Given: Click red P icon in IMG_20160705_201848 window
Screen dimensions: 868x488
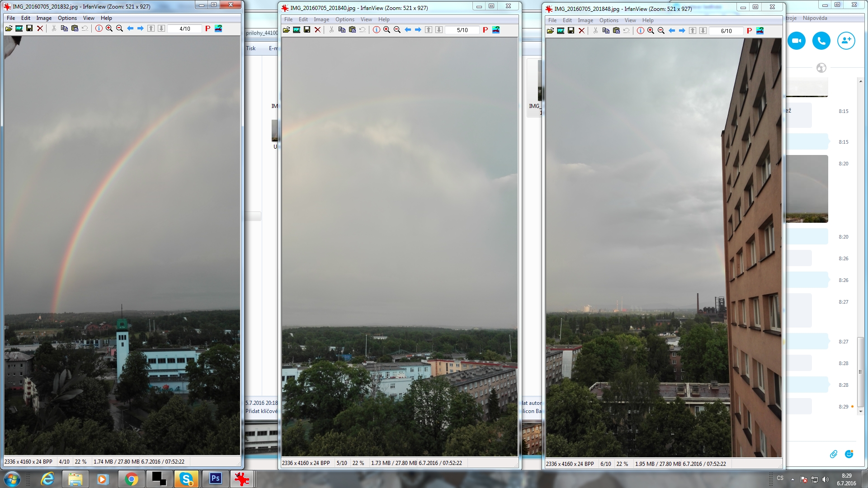Looking at the screenshot, I should pyautogui.click(x=749, y=31).
